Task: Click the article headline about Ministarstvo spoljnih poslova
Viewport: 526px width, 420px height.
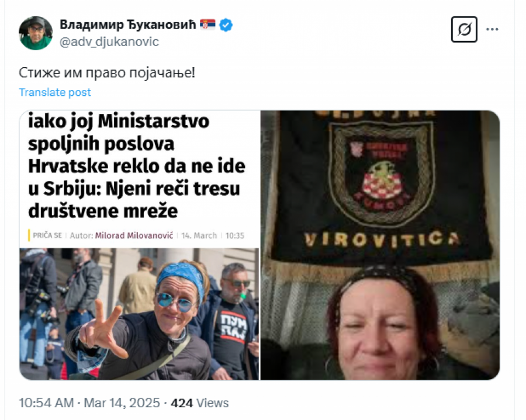Action: 137,166
